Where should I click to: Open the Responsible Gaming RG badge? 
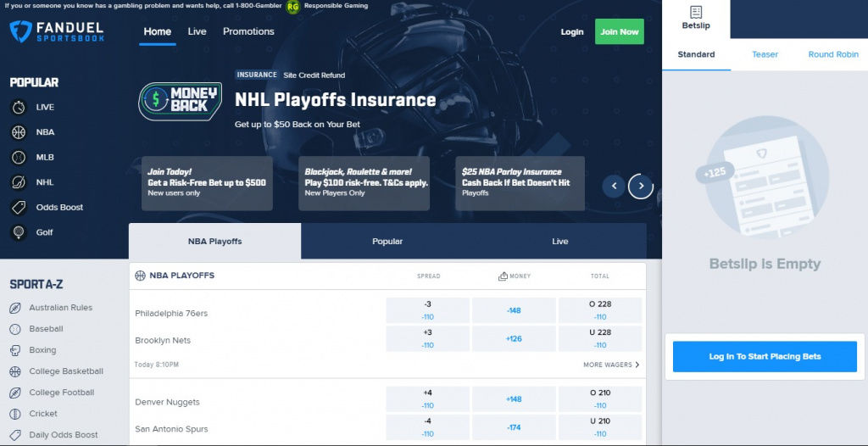click(x=292, y=7)
